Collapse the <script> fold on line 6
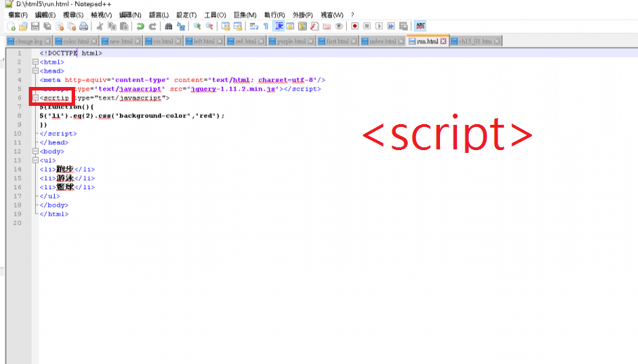 (x=35, y=97)
